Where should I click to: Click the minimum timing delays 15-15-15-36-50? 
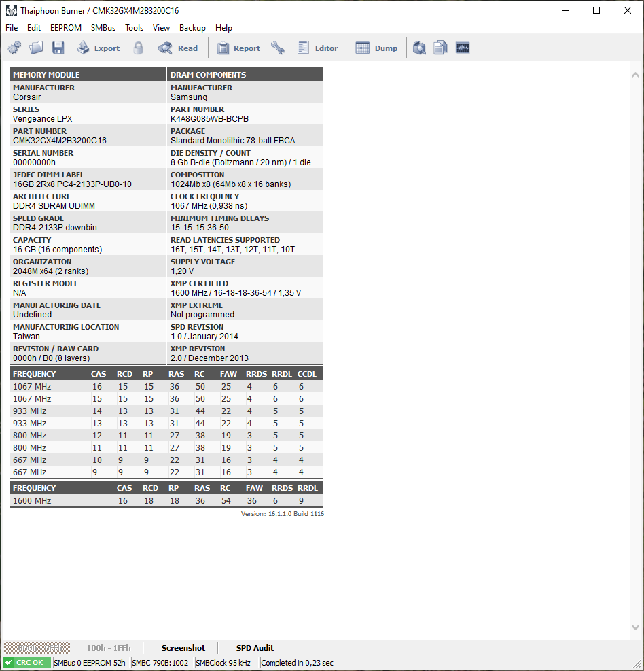click(200, 228)
